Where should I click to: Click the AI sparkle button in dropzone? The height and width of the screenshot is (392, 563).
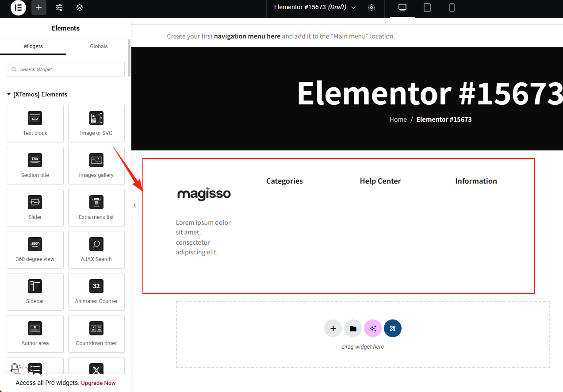point(373,328)
